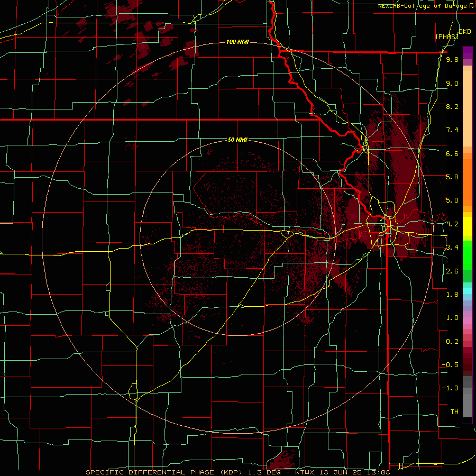This screenshot has width=476, height=476.
Task: Click the 0.2 scale value
Action: click(452, 341)
